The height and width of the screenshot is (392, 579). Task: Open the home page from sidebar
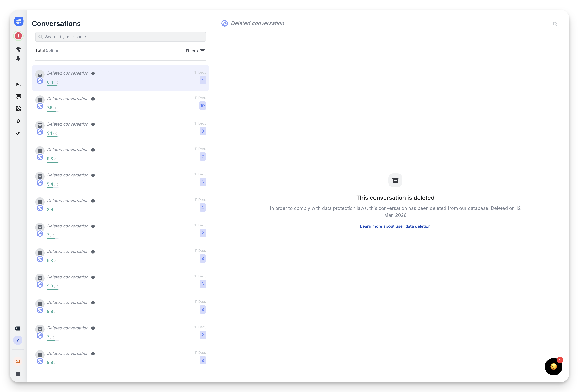pos(18,49)
